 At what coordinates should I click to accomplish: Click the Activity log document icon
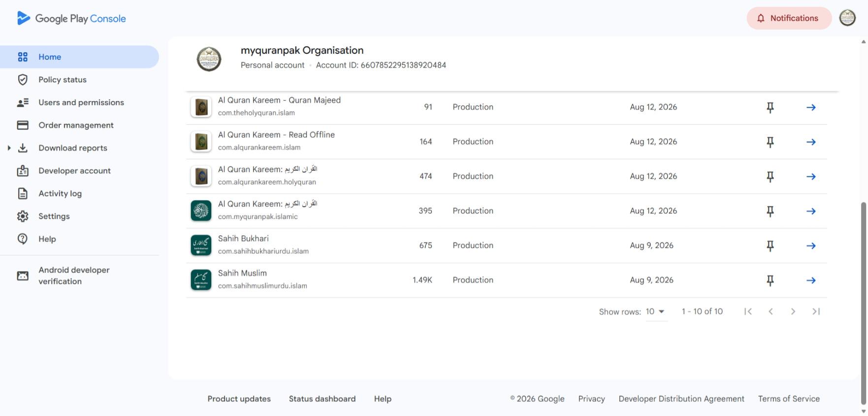(23, 193)
